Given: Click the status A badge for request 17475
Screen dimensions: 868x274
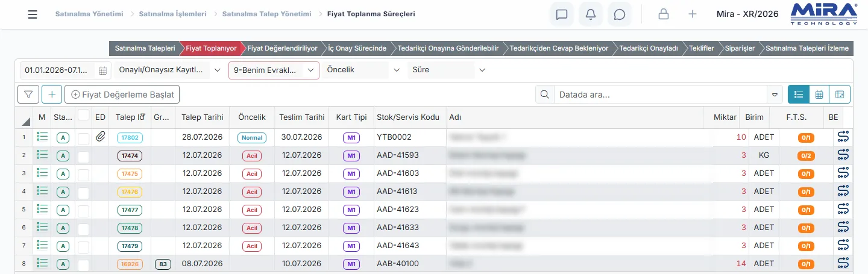Looking at the screenshot, I should [63, 173].
